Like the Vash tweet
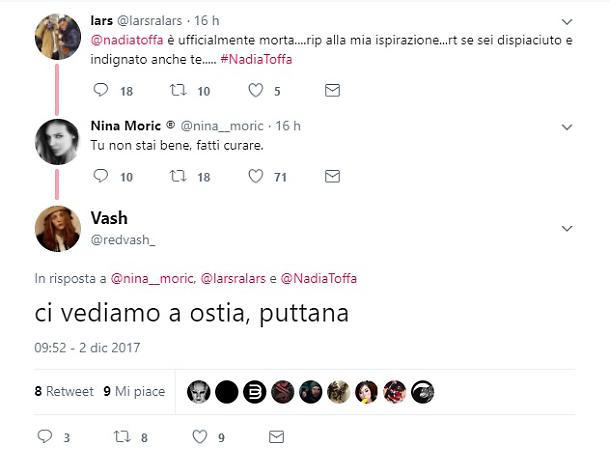 [199, 437]
